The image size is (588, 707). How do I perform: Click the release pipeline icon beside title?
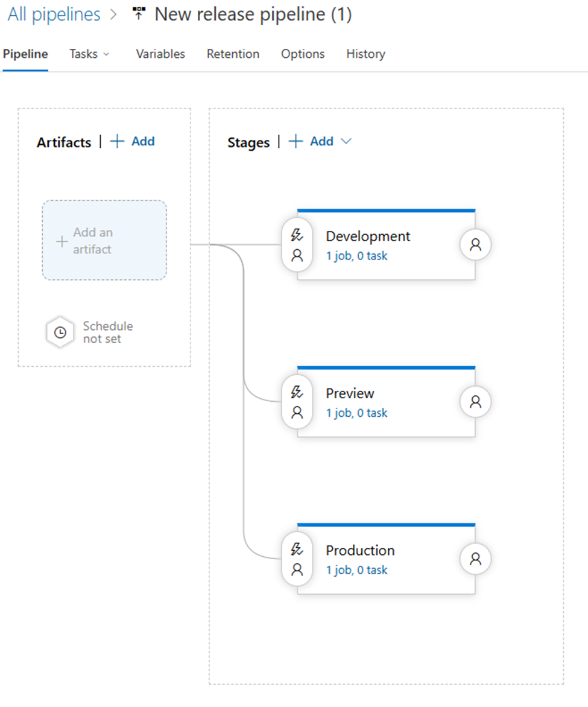(x=139, y=15)
